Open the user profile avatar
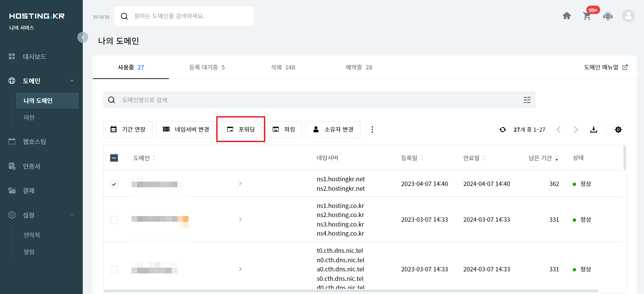 click(628, 16)
